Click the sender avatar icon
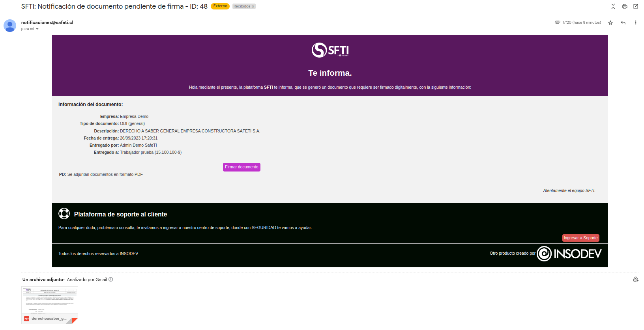Viewport: 644px width, 330px height. coord(10,26)
